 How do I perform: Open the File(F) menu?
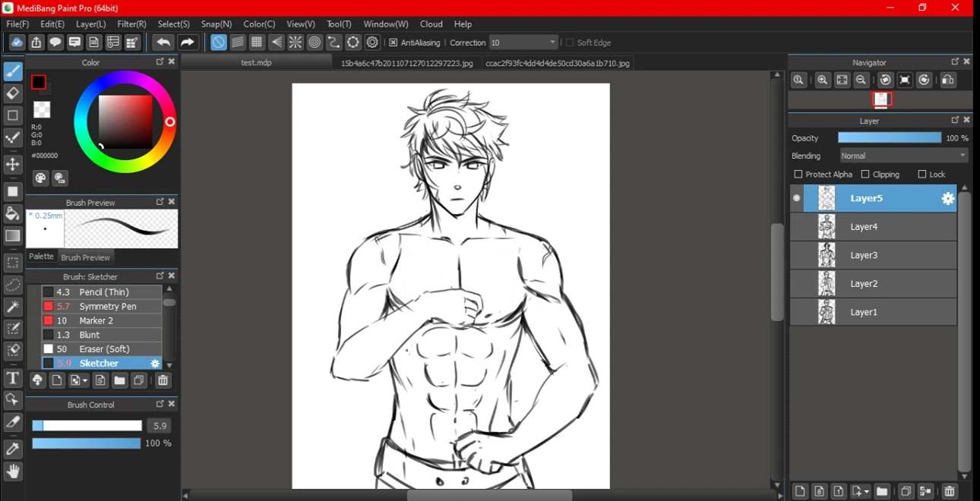tap(17, 24)
